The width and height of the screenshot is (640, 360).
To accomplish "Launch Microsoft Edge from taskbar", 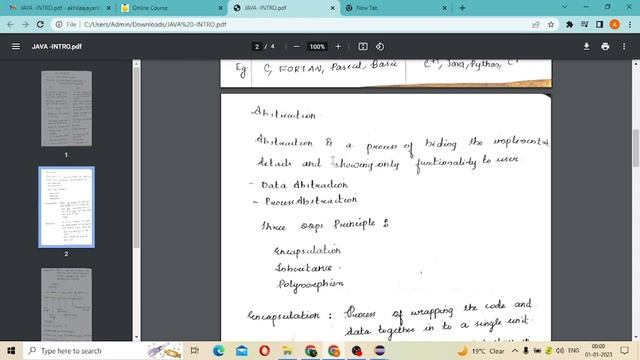I will pyautogui.click(x=218, y=351).
